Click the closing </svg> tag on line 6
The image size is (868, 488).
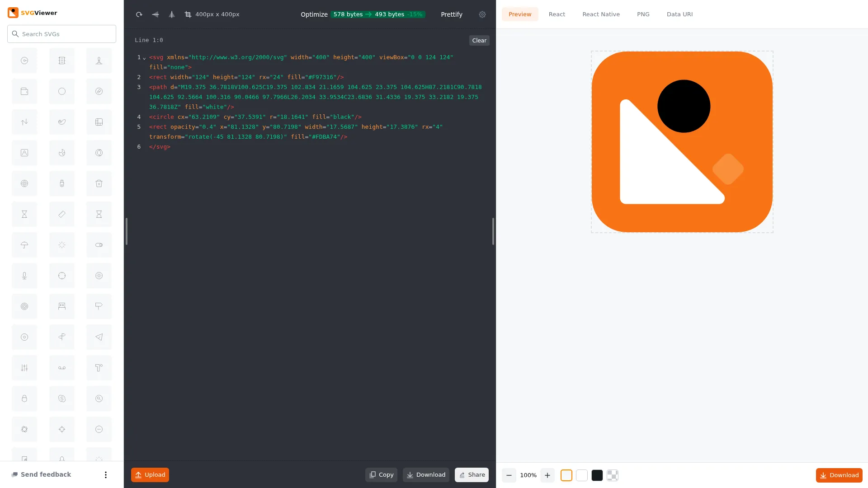(x=160, y=147)
